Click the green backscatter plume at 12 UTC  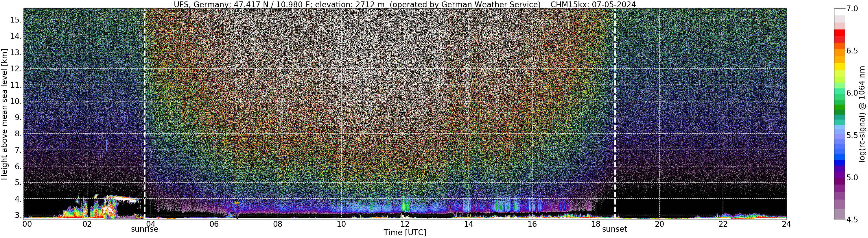tap(406, 205)
